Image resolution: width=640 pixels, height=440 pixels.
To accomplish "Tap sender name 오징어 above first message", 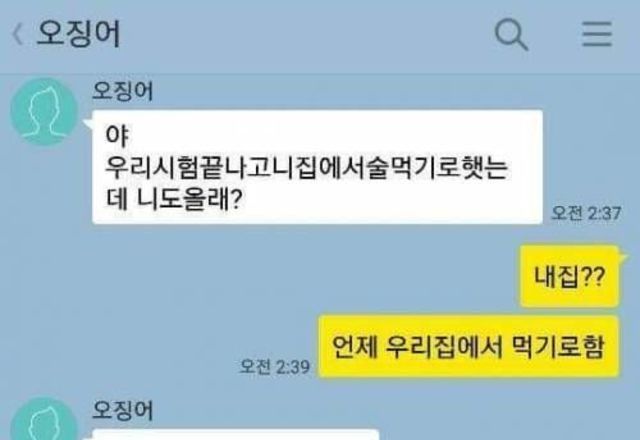I will point(122,91).
